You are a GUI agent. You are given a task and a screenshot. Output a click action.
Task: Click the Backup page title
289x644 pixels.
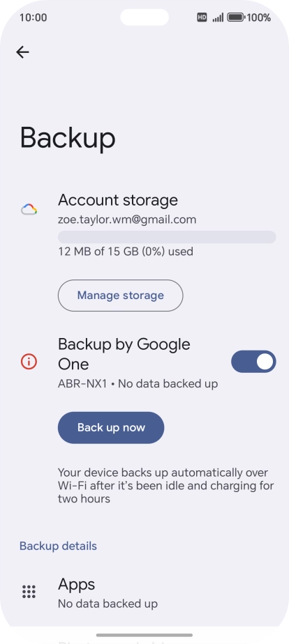68,139
